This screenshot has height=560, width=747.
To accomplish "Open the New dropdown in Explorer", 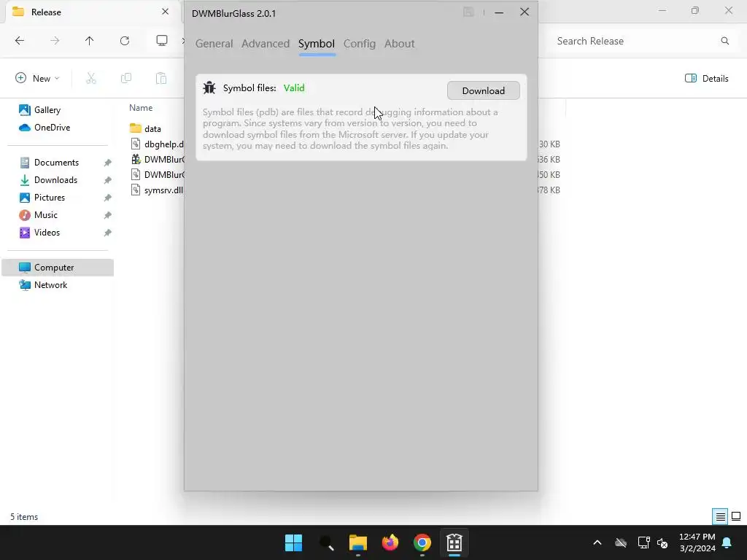I will (37, 78).
